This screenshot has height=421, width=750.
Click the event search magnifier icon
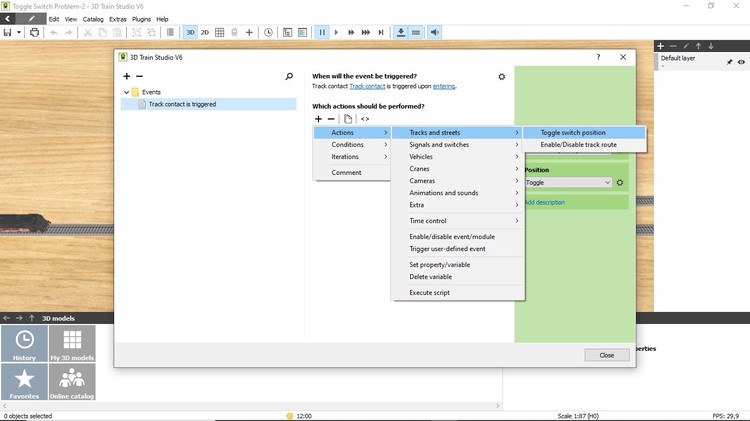(x=290, y=76)
